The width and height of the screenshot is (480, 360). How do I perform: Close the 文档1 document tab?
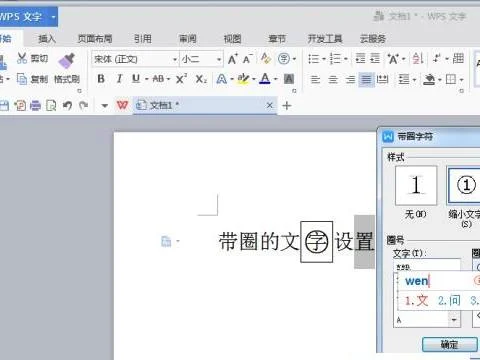(270, 105)
